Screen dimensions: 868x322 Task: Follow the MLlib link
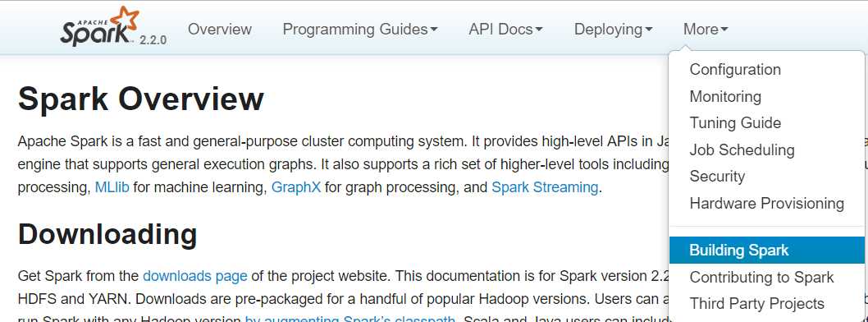tap(112, 187)
